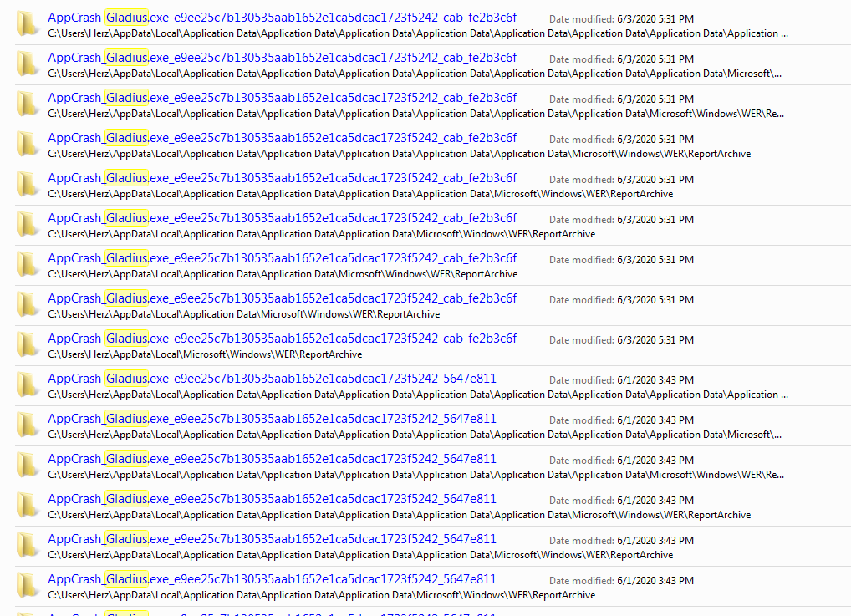
Task: Select fe2b3c6f path text containing four 'Application Data' folders
Action: [x=360, y=194]
